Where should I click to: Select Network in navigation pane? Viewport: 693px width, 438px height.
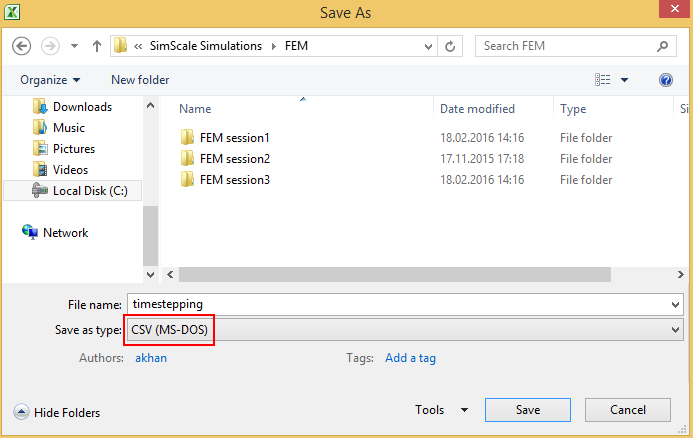[x=65, y=233]
